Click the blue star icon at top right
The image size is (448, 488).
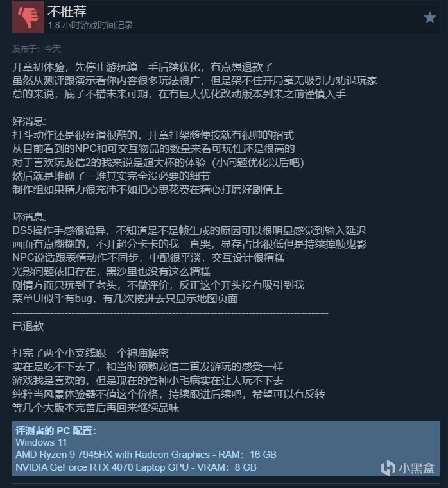429,18
